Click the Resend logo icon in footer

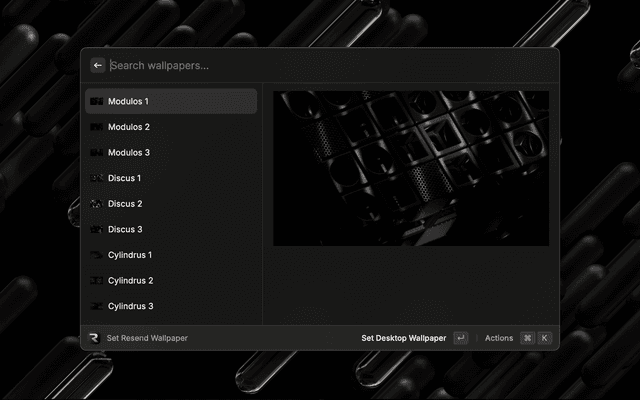(x=94, y=338)
